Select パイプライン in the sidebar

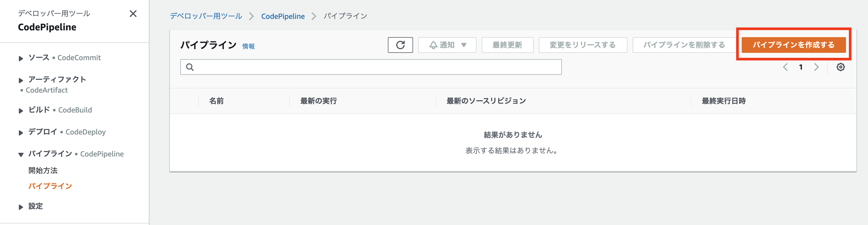click(50, 186)
